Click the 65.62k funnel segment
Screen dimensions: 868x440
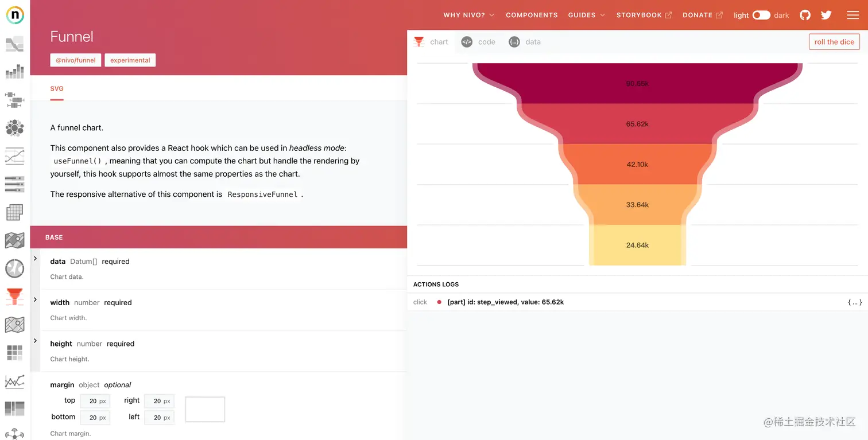coord(637,124)
